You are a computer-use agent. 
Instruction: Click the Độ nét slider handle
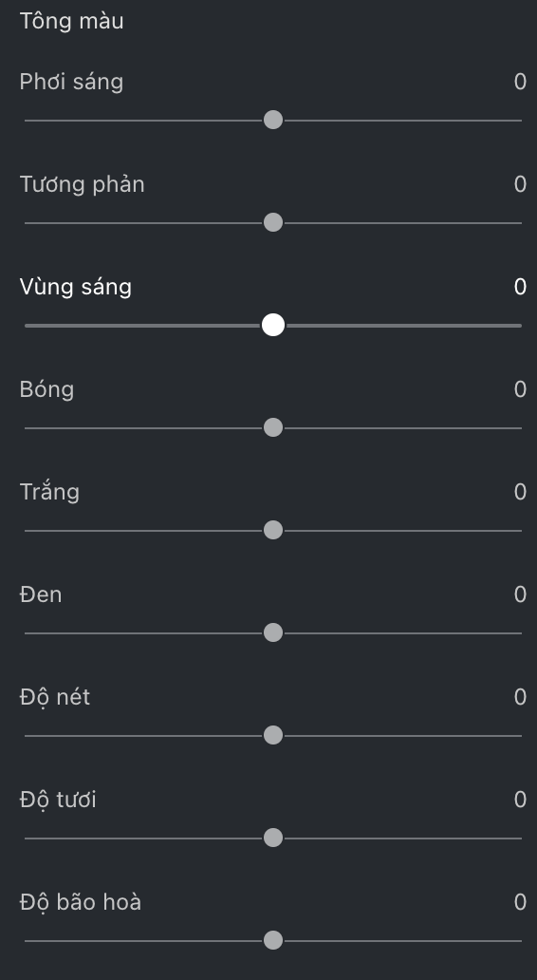pos(273,735)
